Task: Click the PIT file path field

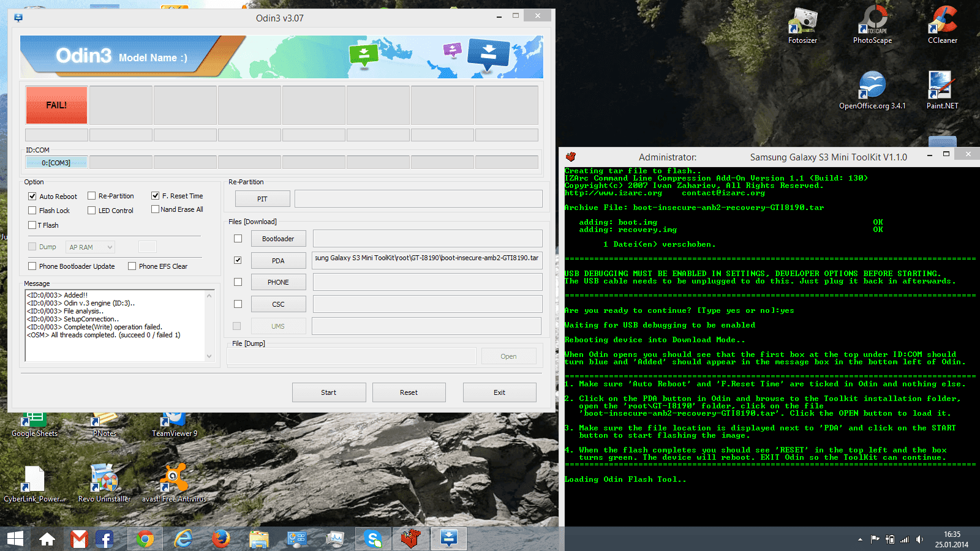Action: pyautogui.click(x=418, y=198)
